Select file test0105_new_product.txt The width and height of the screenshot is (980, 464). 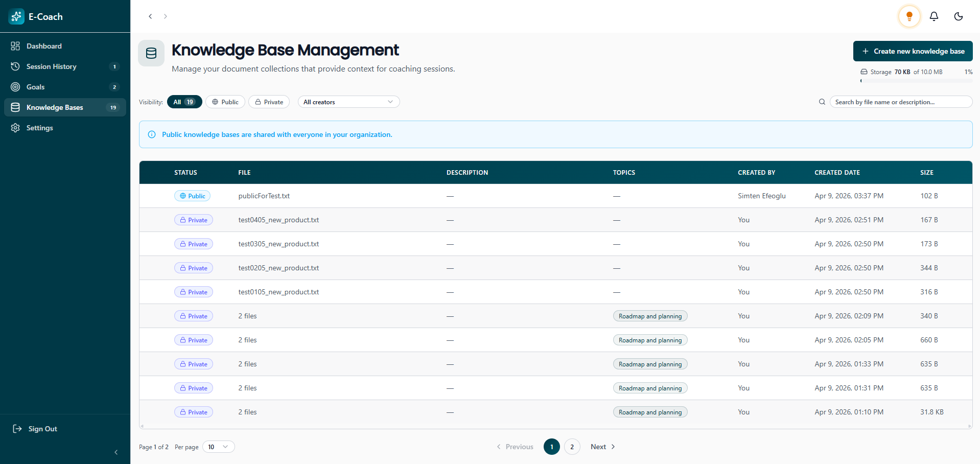pos(278,292)
